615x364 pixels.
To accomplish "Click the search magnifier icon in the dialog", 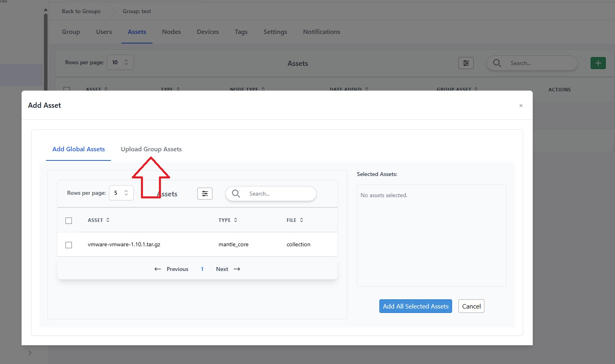I will pos(236,194).
